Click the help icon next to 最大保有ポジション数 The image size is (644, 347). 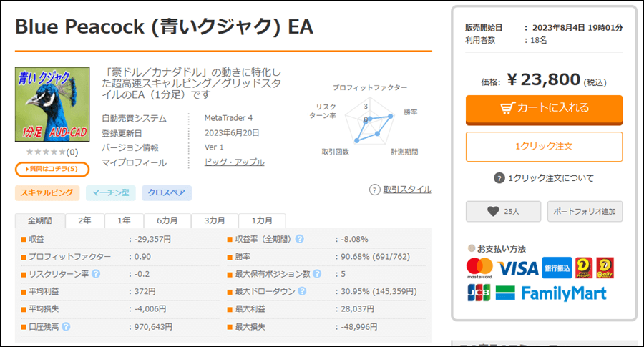(x=317, y=274)
